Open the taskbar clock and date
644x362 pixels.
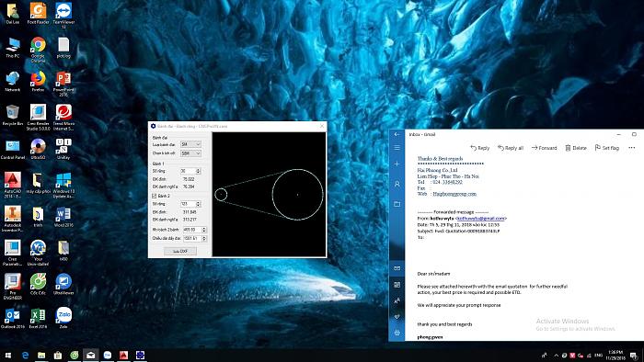point(615,356)
